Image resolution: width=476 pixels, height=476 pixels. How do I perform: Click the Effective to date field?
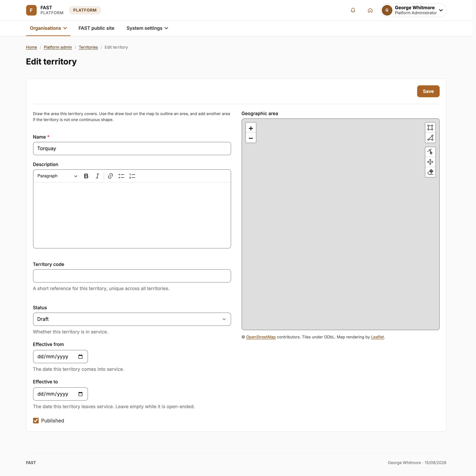(x=60, y=394)
